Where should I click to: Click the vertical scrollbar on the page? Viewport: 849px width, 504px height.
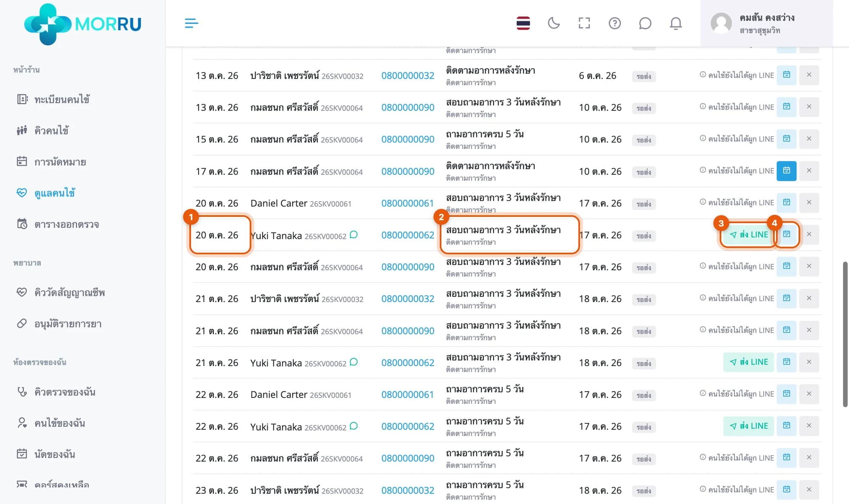[x=845, y=334]
